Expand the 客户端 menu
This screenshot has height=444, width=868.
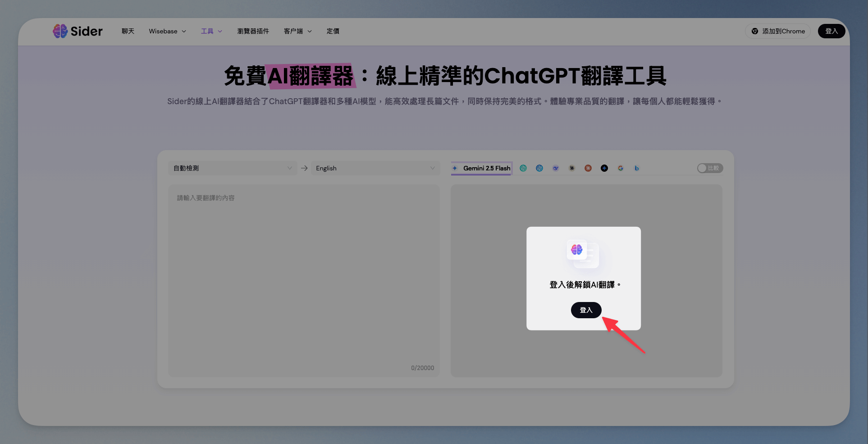pos(297,31)
